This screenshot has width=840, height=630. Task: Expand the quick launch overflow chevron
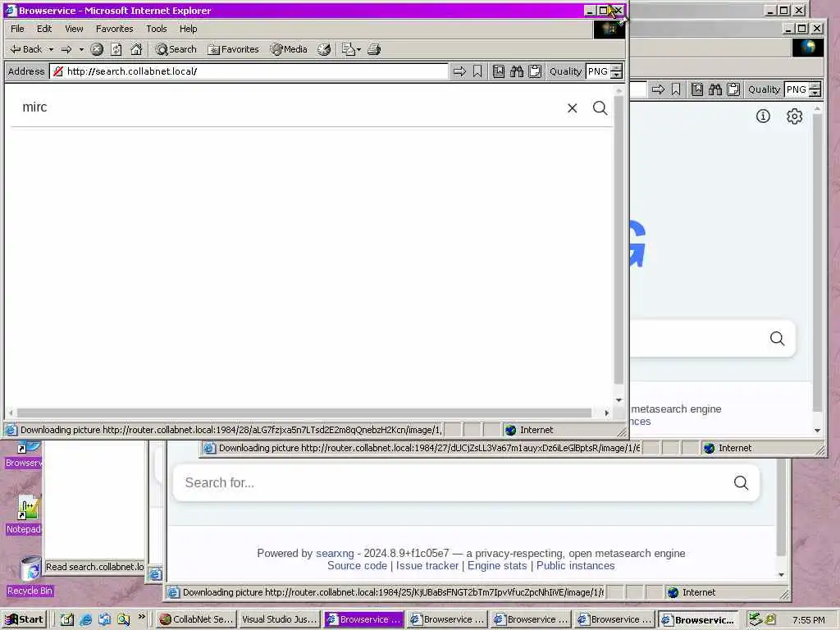(x=141, y=617)
